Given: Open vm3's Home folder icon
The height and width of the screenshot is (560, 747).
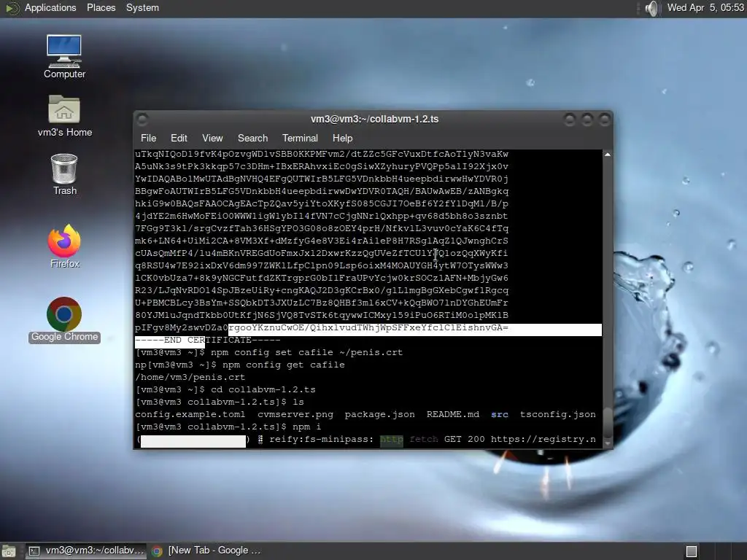Looking at the screenshot, I should click(x=64, y=116).
